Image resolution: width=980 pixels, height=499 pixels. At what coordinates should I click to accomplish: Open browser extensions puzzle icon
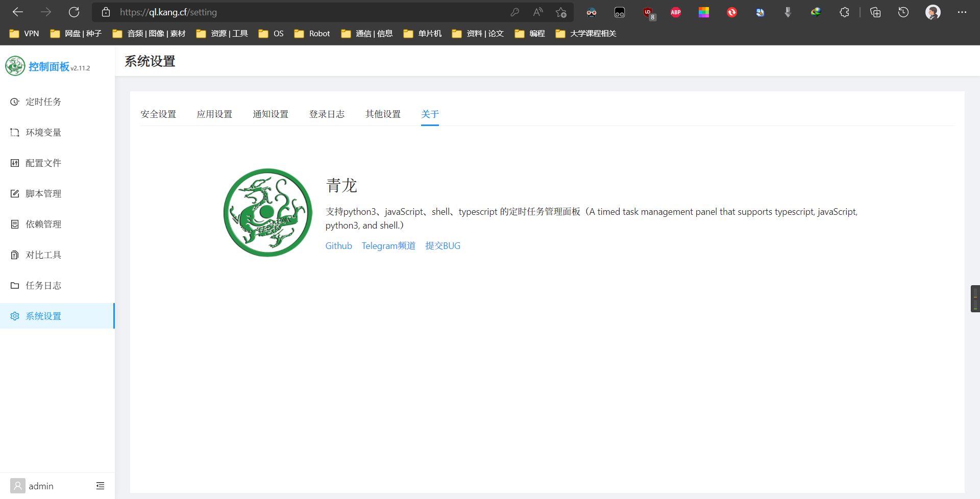[x=844, y=12]
